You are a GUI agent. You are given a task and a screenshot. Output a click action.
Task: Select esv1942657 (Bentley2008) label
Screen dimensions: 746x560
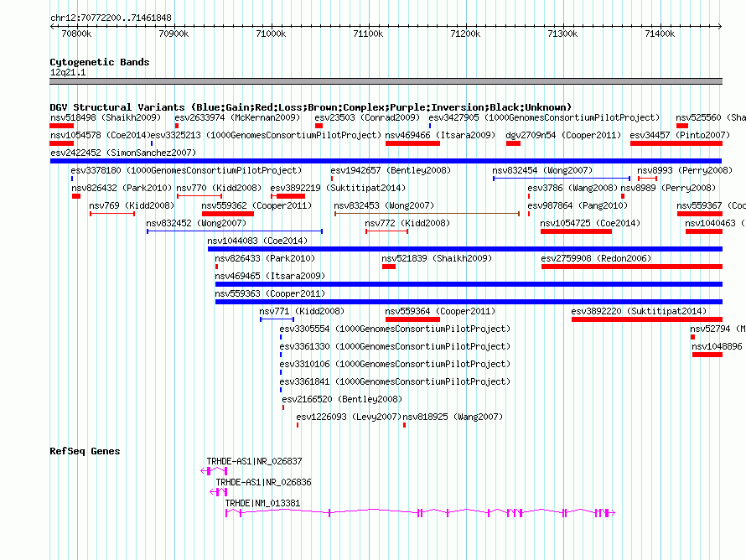(x=391, y=170)
